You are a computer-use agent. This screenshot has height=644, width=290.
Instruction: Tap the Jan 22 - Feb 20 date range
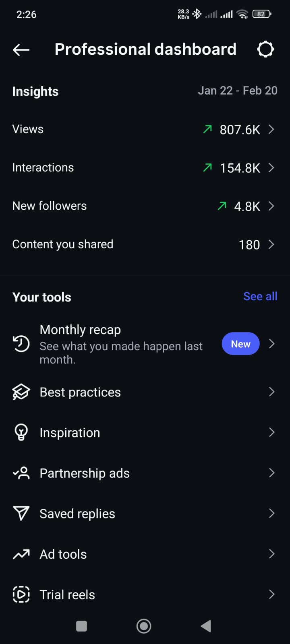[237, 91]
